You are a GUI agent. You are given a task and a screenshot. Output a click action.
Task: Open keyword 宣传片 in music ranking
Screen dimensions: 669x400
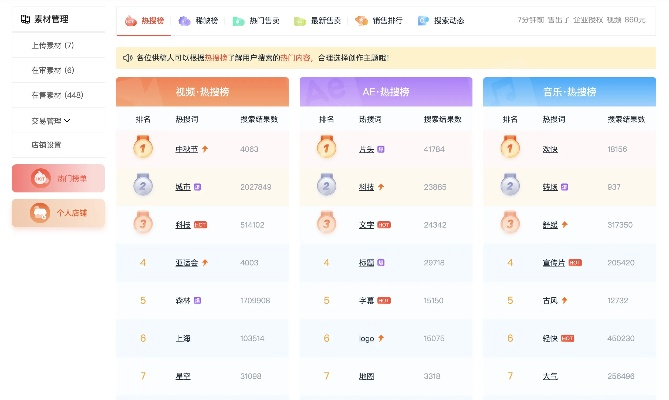[554, 263]
